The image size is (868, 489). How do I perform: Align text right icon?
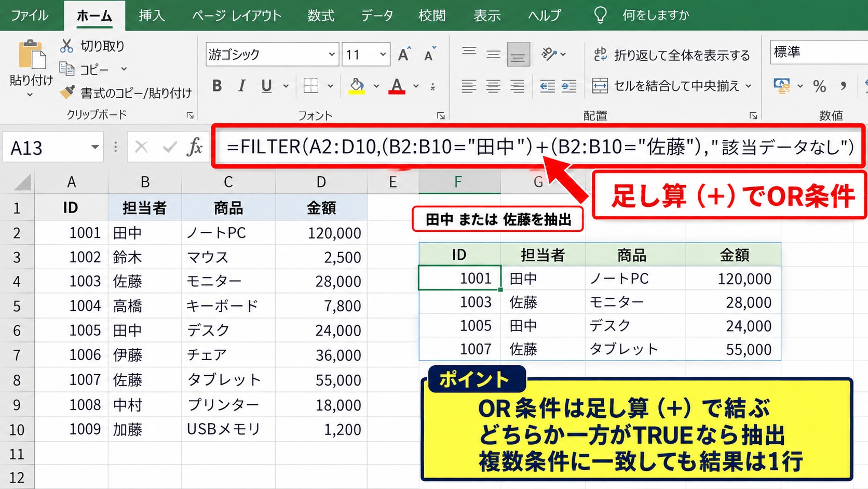point(517,86)
